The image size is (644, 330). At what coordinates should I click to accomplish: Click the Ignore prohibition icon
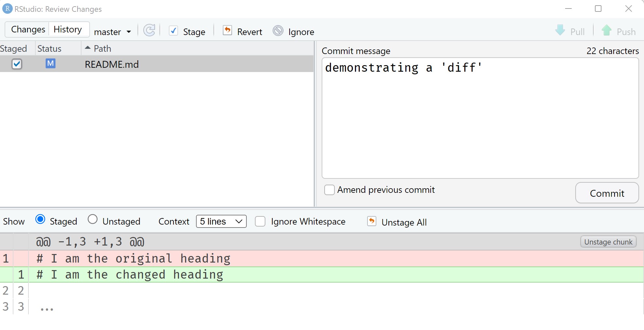pos(278,31)
